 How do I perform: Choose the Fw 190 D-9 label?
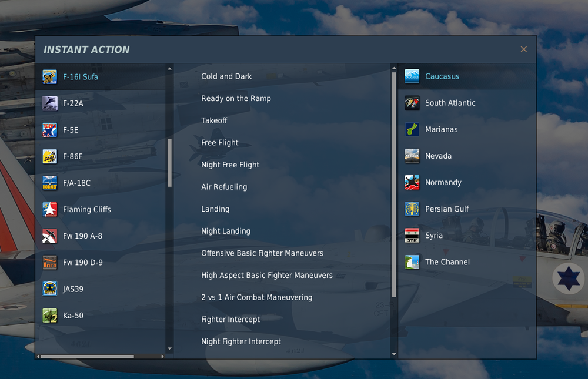tap(82, 263)
